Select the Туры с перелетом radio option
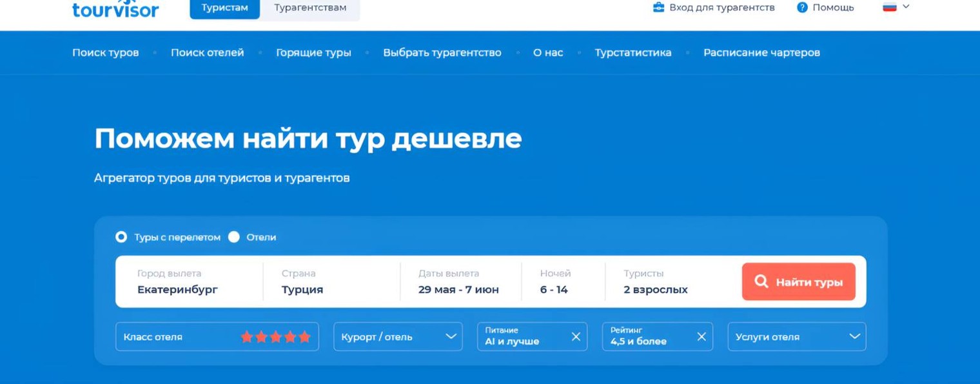Image resolution: width=980 pixels, height=384 pixels. (x=121, y=237)
